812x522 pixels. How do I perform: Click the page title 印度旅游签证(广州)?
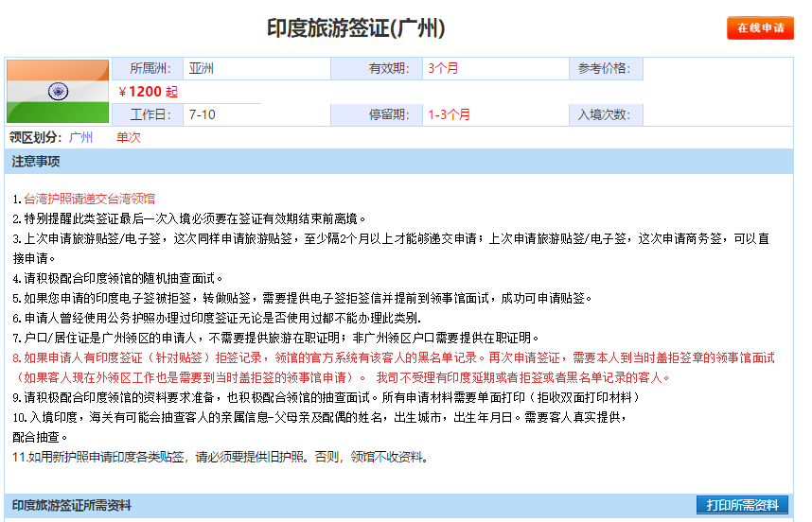pyautogui.click(x=356, y=28)
